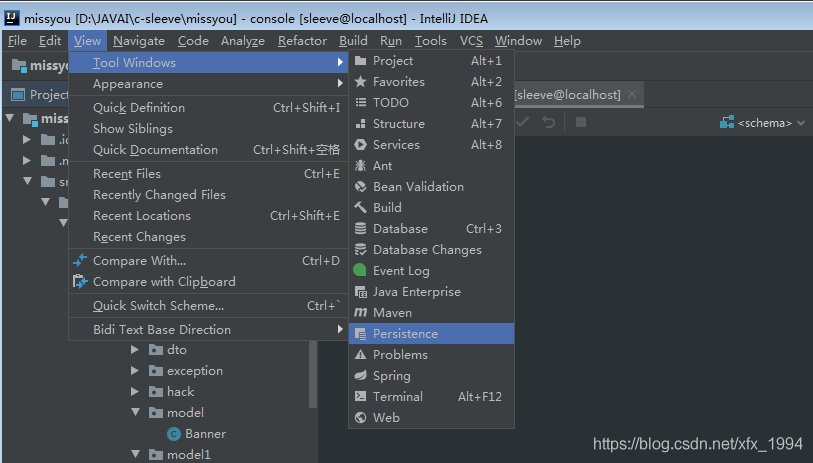
Task: Click the Web globe icon
Action: pyautogui.click(x=360, y=417)
